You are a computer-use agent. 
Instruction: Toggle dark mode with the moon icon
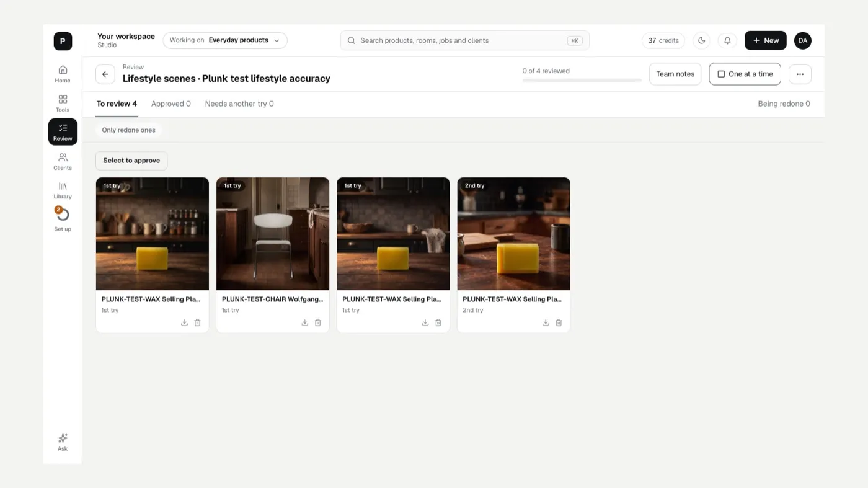point(701,40)
